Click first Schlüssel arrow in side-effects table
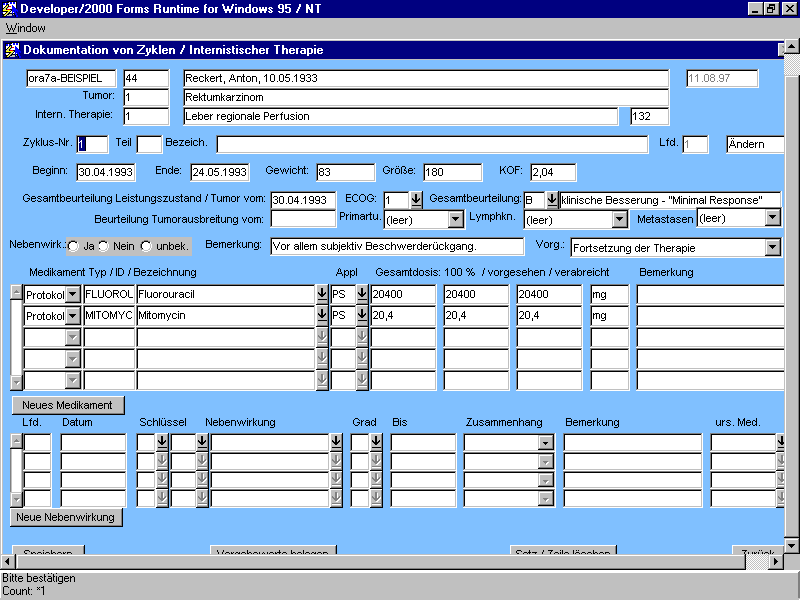This screenshot has width=800, height=600. [162, 442]
